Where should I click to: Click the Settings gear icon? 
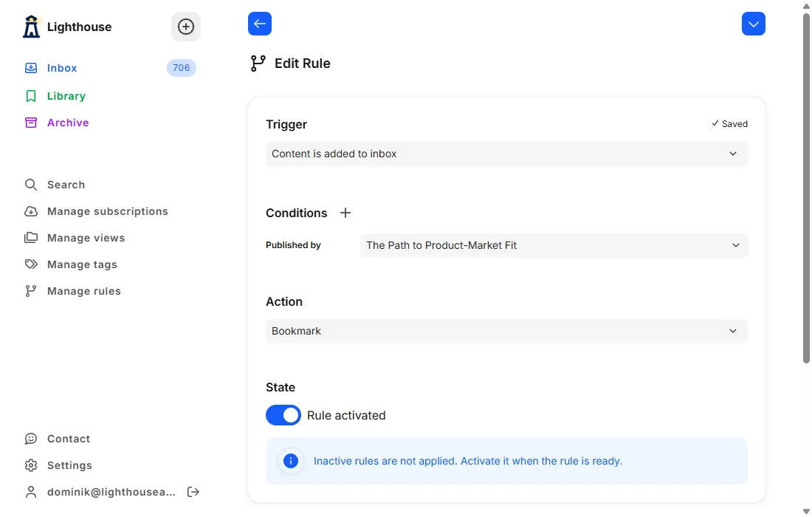click(31, 465)
